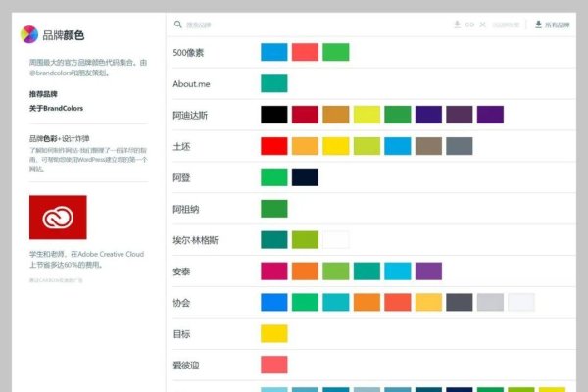The image size is (588, 392).
Task: Select the 土坯 brand name
Action: coord(181,146)
